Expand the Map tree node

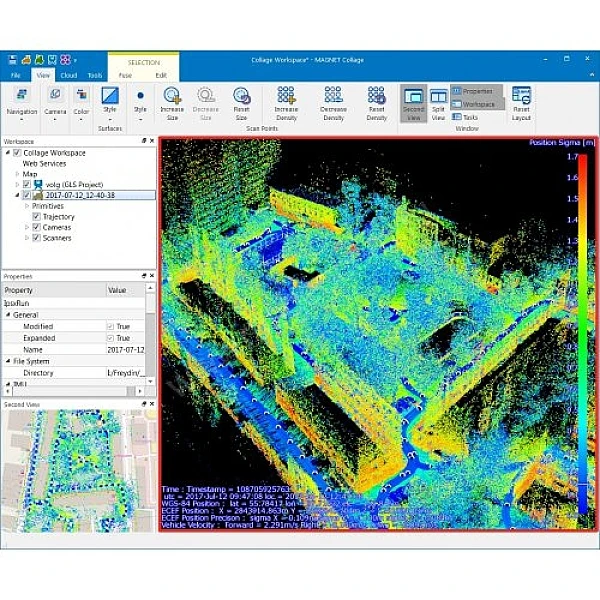point(17,173)
